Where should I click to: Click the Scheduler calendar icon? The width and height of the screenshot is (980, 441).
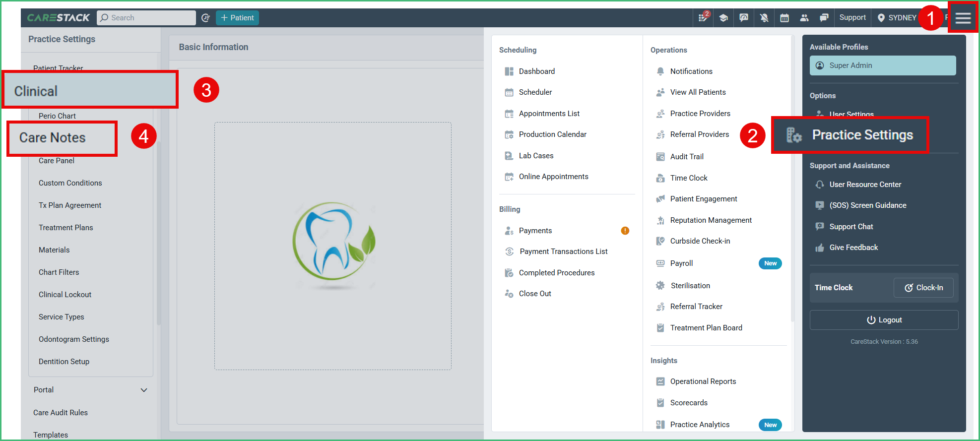coord(509,92)
